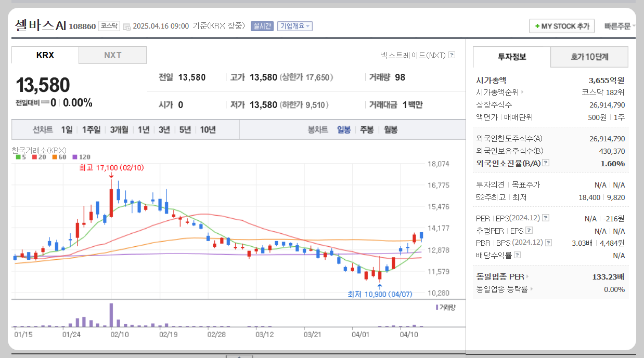Click the PER EPS(2024.12) help icon
644x358 pixels.
pos(545,218)
